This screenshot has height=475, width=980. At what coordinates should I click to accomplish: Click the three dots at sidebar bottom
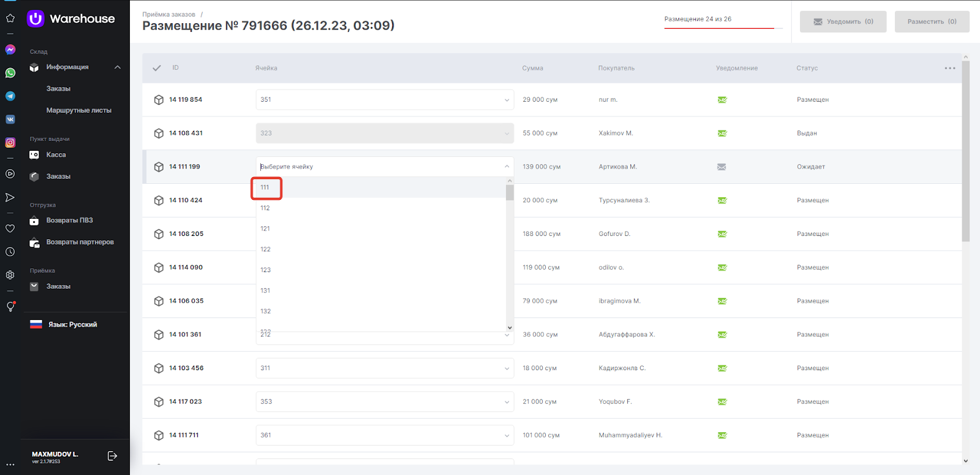click(x=10, y=465)
